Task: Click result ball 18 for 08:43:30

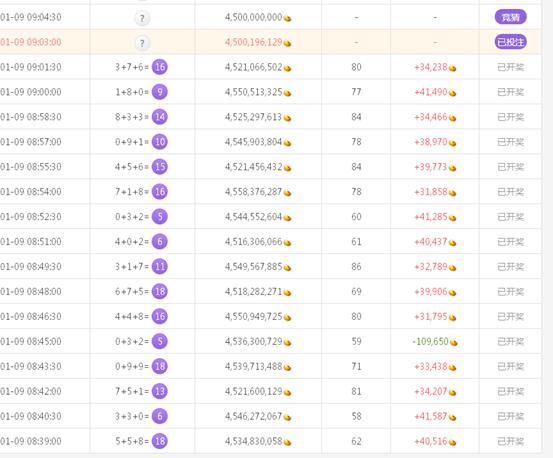Action: click(160, 366)
